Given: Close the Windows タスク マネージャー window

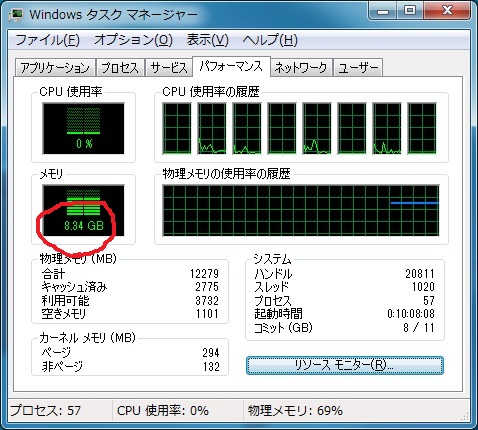Looking at the screenshot, I should coord(447,11).
